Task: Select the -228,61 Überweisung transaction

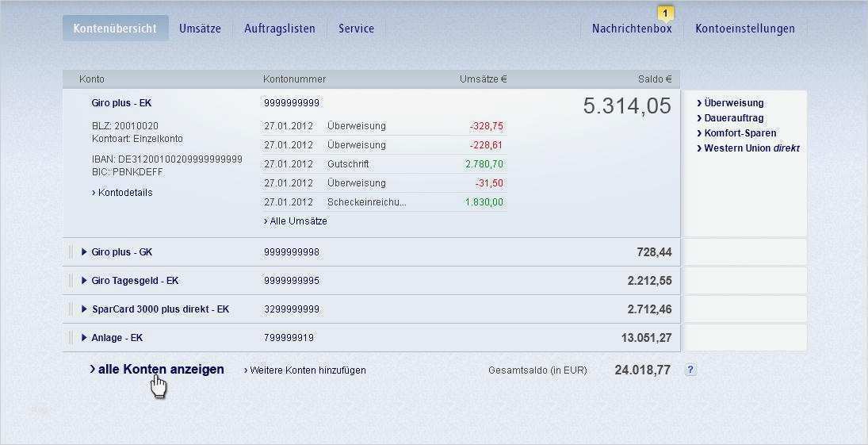Action: click(x=384, y=145)
